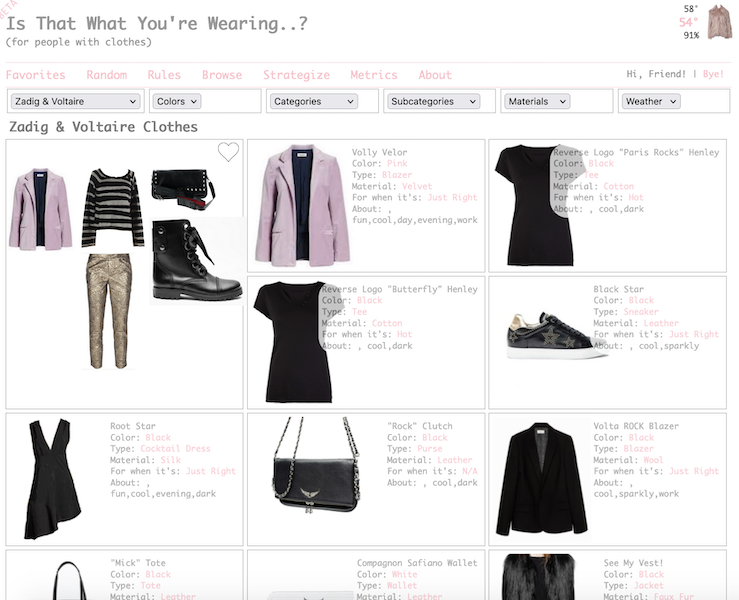Select the black lace-up boot in outfit
The width and height of the screenshot is (739, 600).
coord(197,259)
